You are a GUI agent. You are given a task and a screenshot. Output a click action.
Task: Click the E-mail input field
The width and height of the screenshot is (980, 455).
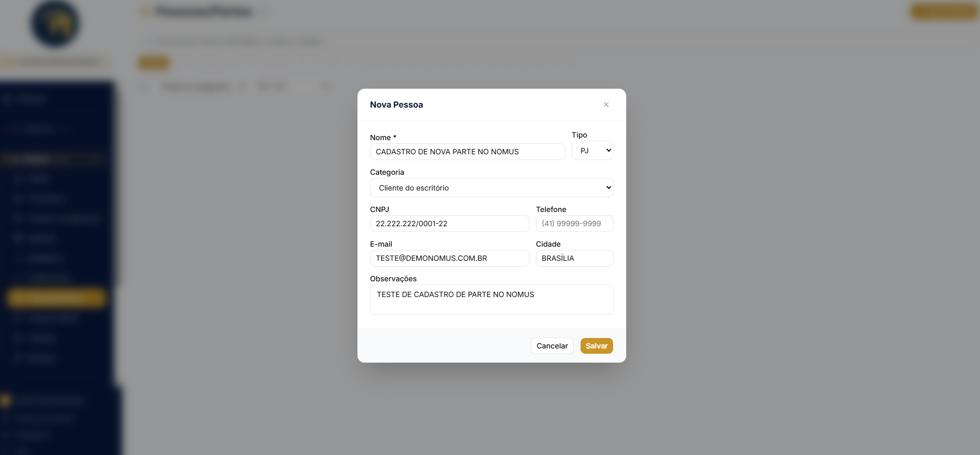coord(449,258)
